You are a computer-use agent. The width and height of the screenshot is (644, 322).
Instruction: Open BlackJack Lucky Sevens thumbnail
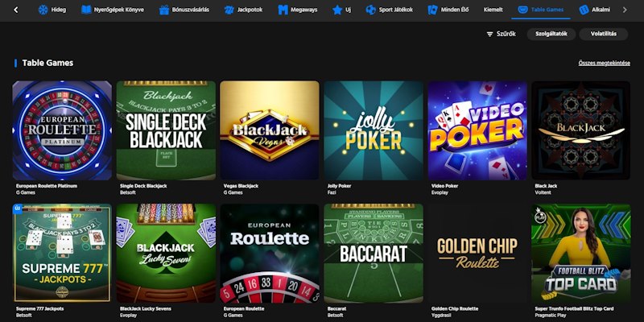click(166, 253)
